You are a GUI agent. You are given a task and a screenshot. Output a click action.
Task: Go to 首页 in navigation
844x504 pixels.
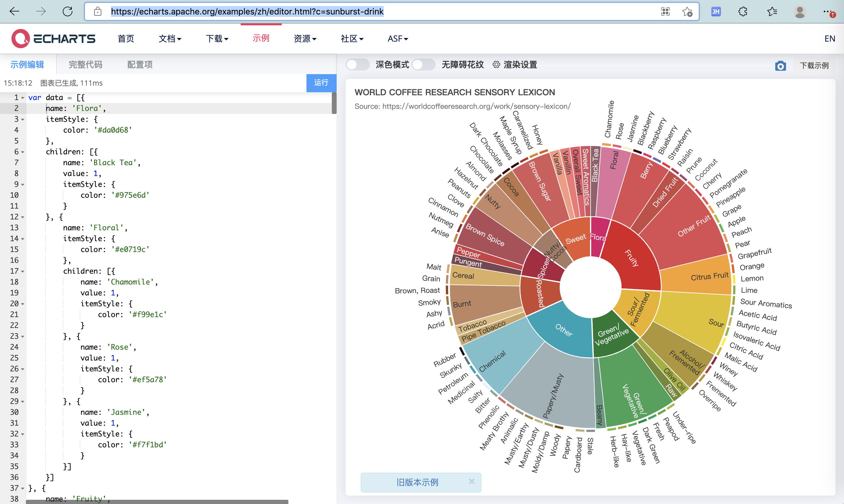tap(126, 38)
